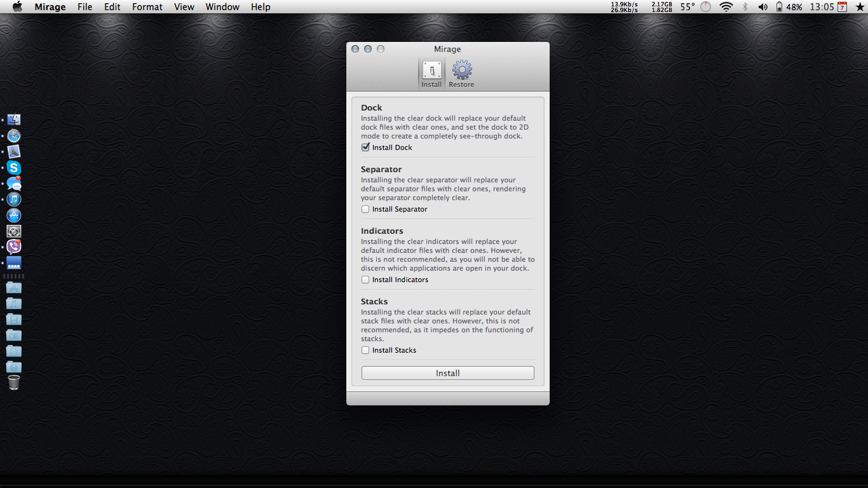This screenshot has width=868, height=488.
Task: Open the Format menu
Action: [x=147, y=7]
